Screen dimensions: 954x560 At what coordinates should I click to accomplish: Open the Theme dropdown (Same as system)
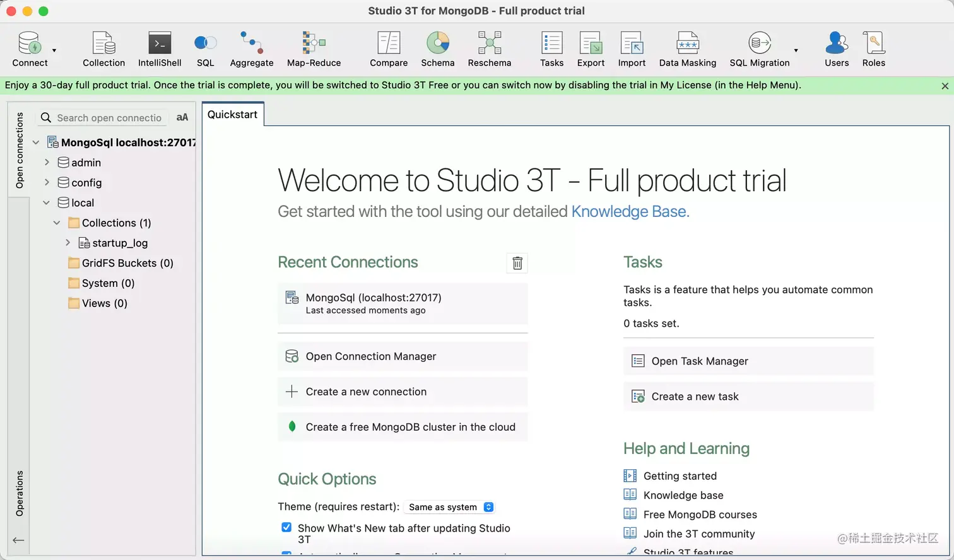click(x=450, y=507)
